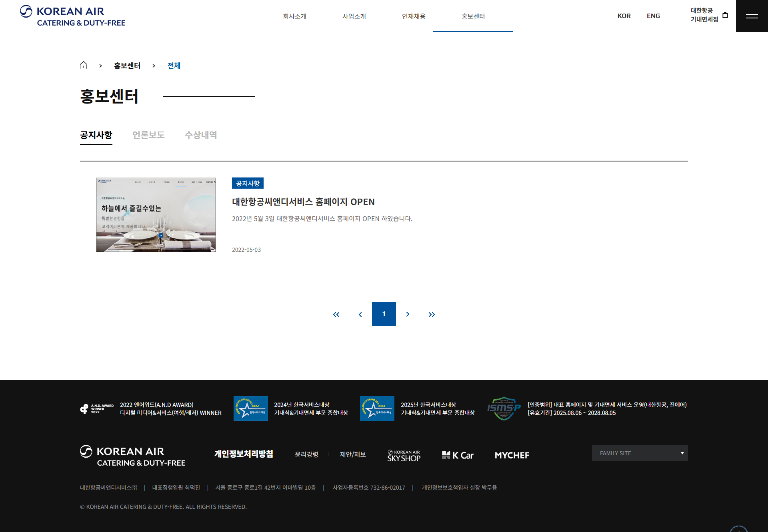
Task: Click the ISMS-P certification badge
Action: click(x=504, y=408)
